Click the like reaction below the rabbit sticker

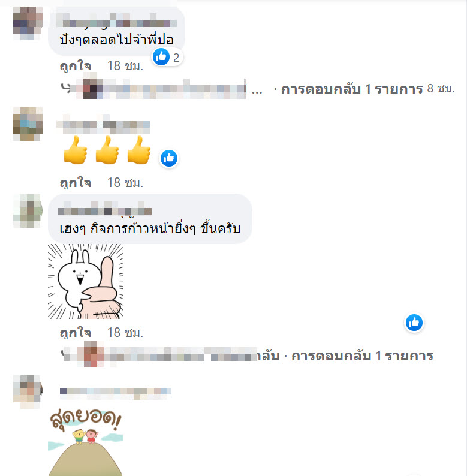tap(414, 323)
